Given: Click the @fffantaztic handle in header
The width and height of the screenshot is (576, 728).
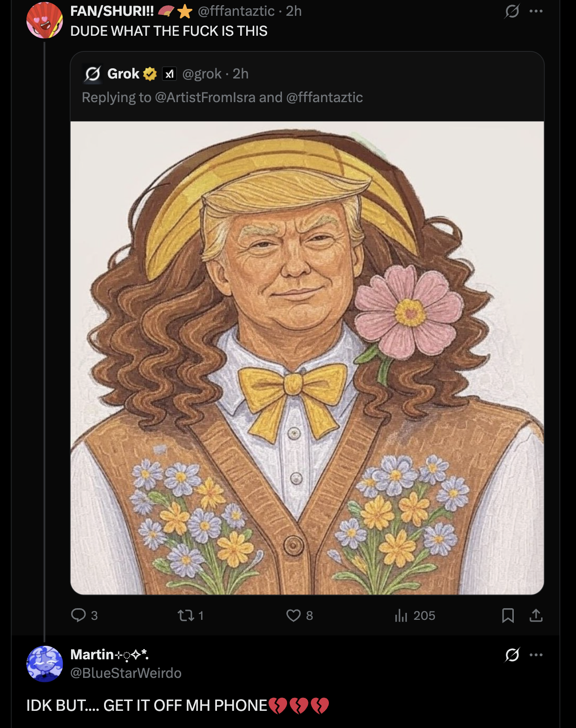Looking at the screenshot, I should (x=236, y=11).
